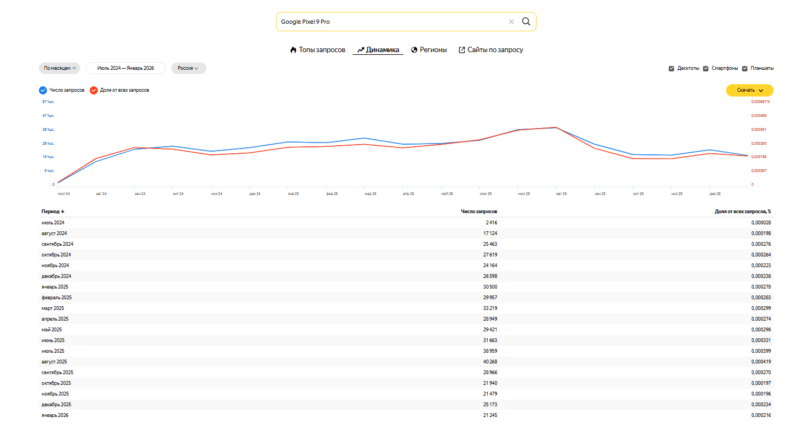Click the 0,000419 share value

click(x=761, y=362)
